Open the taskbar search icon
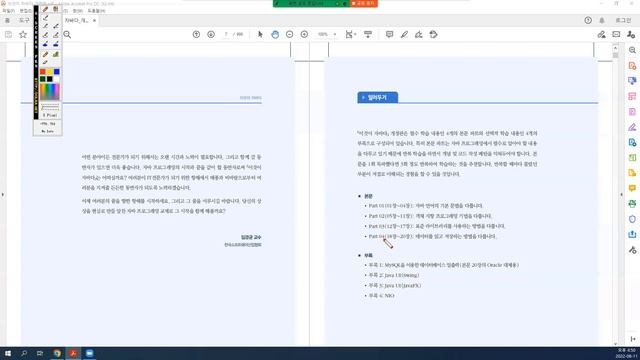This screenshot has width=640, height=360. coord(24,353)
